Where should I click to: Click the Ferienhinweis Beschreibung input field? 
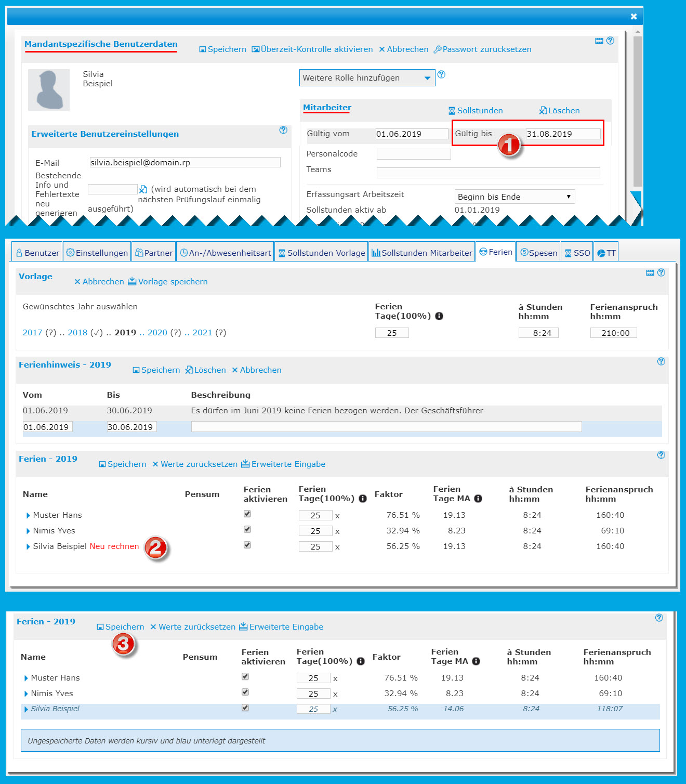coord(386,427)
